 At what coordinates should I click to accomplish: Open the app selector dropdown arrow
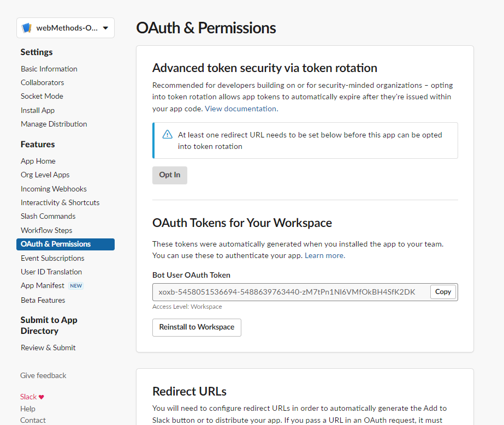[105, 28]
